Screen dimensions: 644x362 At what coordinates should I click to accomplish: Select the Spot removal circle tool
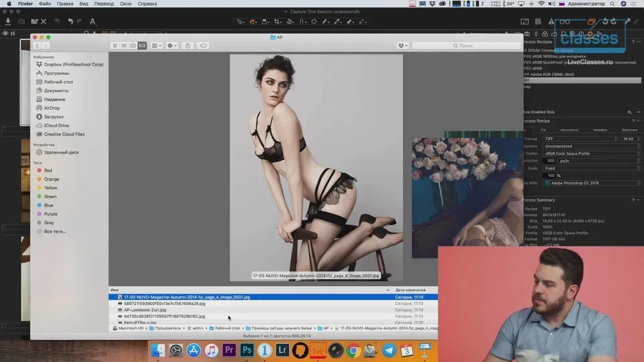click(314, 22)
